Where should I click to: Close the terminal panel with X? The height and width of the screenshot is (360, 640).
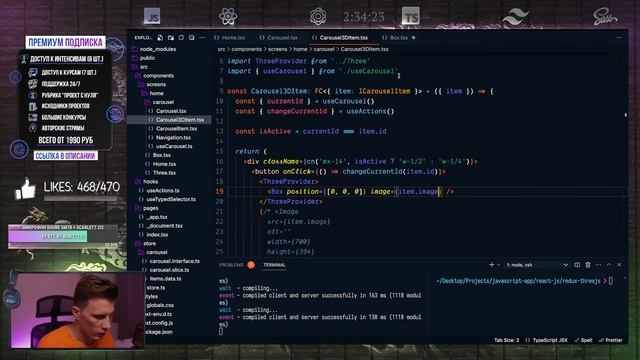(619, 265)
